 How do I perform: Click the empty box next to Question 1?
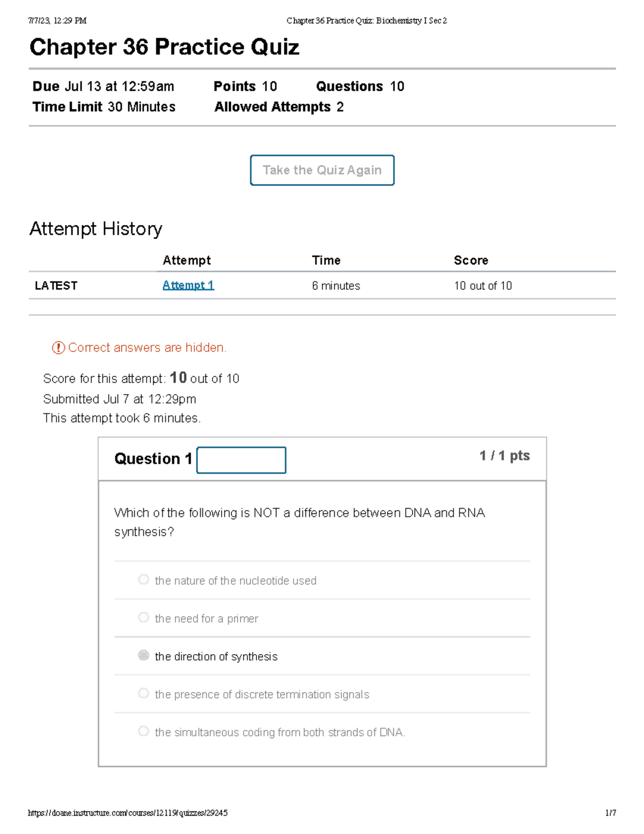coord(241,460)
